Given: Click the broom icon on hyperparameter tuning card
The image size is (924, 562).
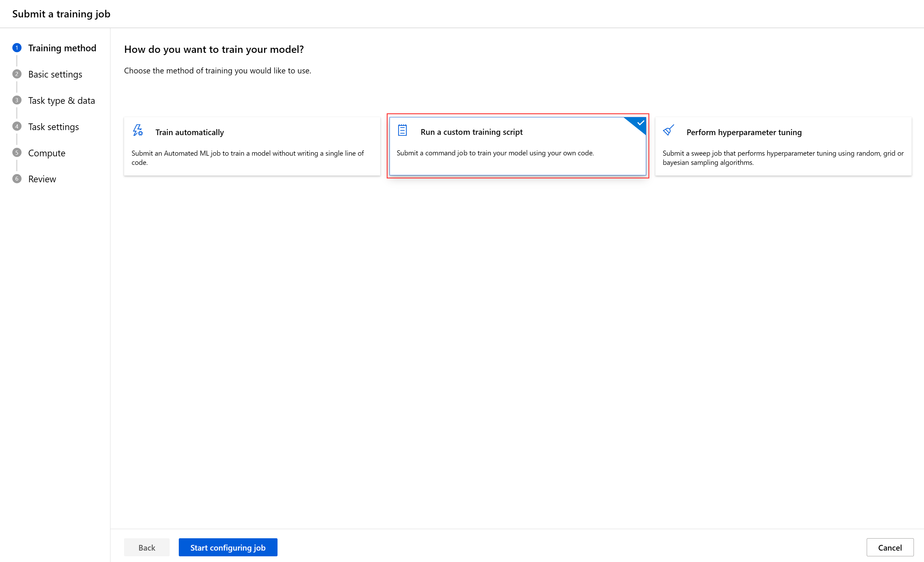Looking at the screenshot, I should coord(668,130).
